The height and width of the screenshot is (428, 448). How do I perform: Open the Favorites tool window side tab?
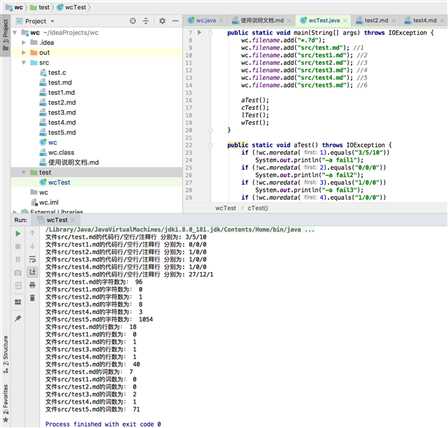click(x=5, y=404)
